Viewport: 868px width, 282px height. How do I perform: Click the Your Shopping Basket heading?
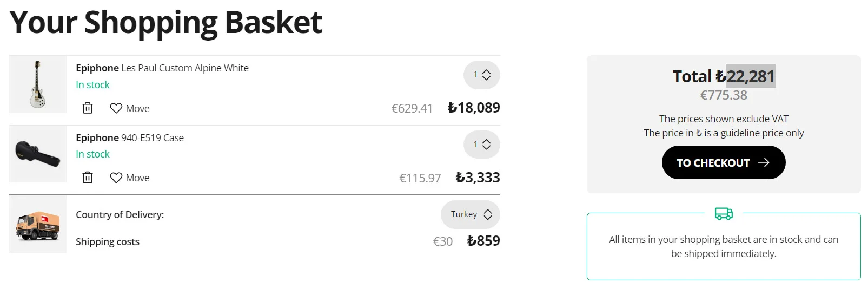click(x=165, y=23)
